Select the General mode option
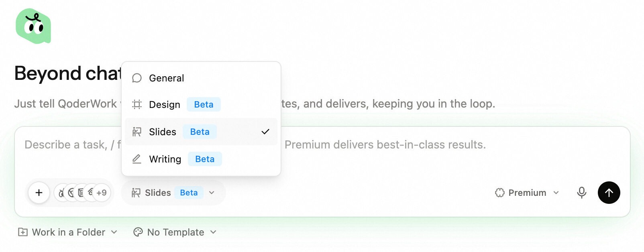644x252 pixels. pos(201,78)
